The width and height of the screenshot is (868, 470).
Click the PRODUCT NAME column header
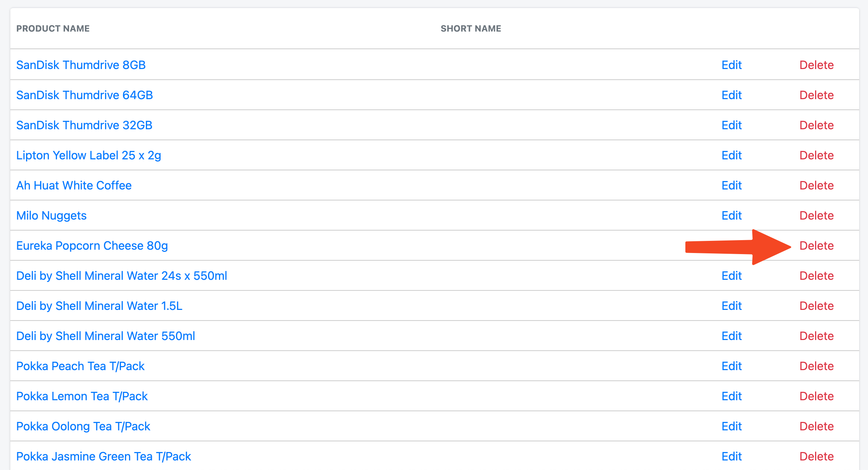(x=53, y=29)
